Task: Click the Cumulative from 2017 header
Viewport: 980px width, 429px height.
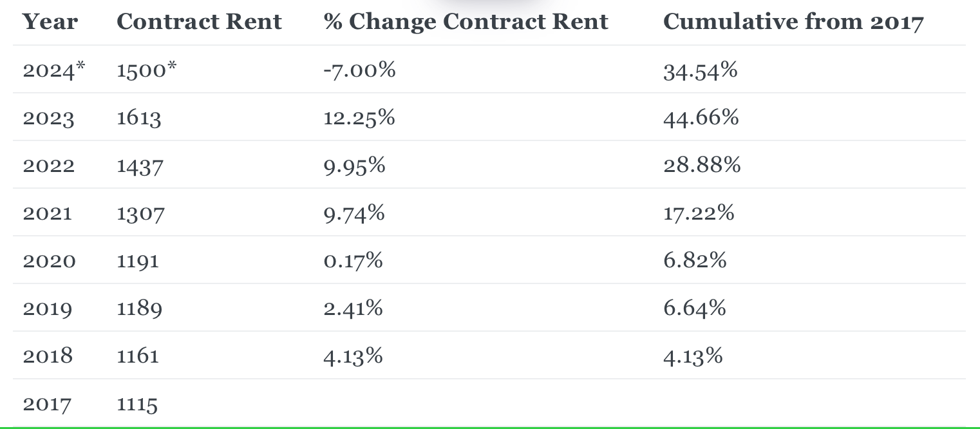Action: click(x=793, y=22)
